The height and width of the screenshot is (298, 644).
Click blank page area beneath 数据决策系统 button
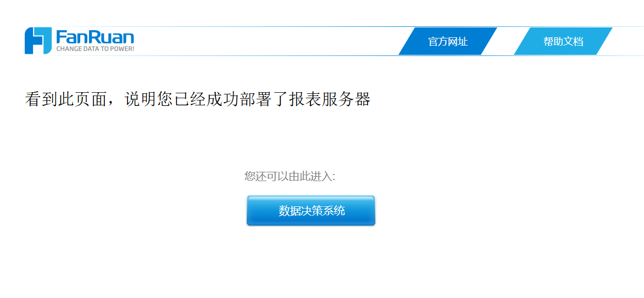click(311, 263)
